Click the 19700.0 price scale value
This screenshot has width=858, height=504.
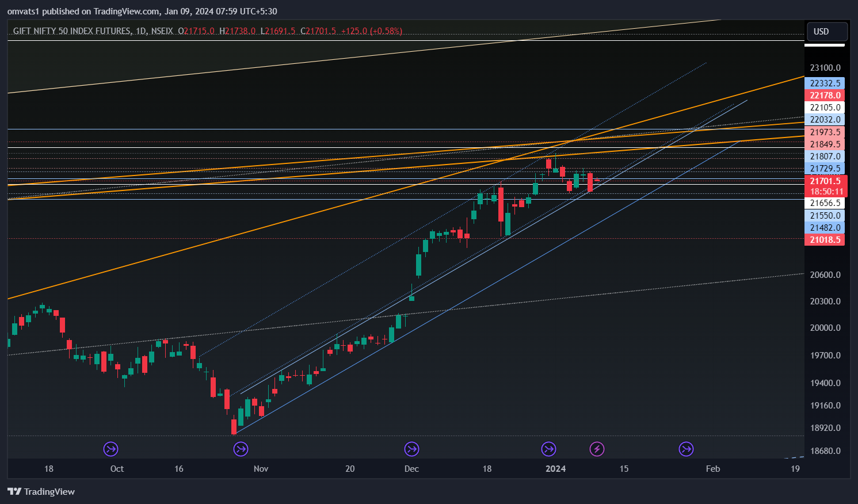pyautogui.click(x=825, y=356)
